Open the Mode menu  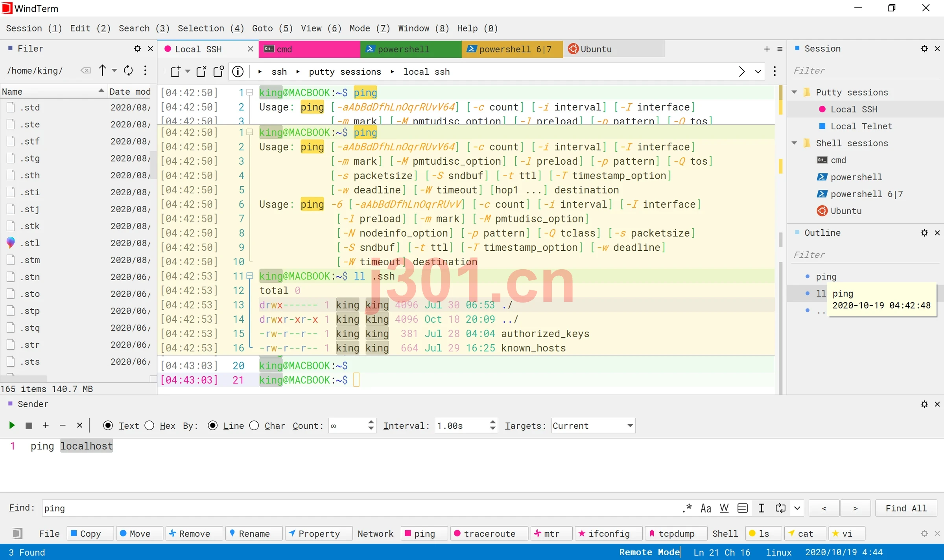click(x=370, y=28)
